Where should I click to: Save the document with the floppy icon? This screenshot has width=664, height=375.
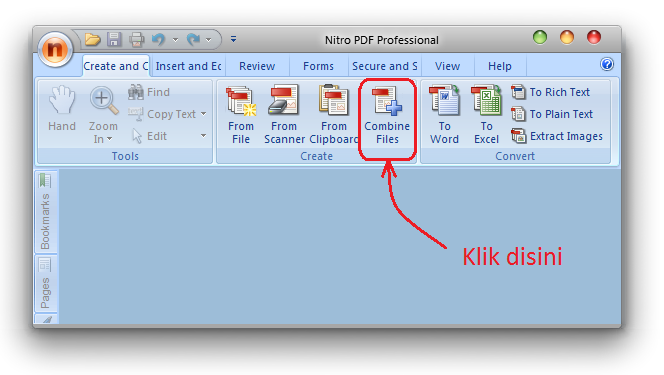pos(114,40)
